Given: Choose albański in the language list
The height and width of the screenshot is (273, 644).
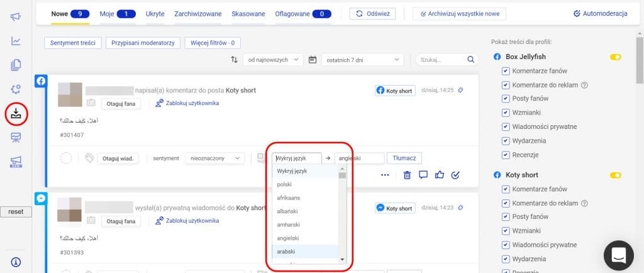Looking at the screenshot, I should click(x=305, y=211).
